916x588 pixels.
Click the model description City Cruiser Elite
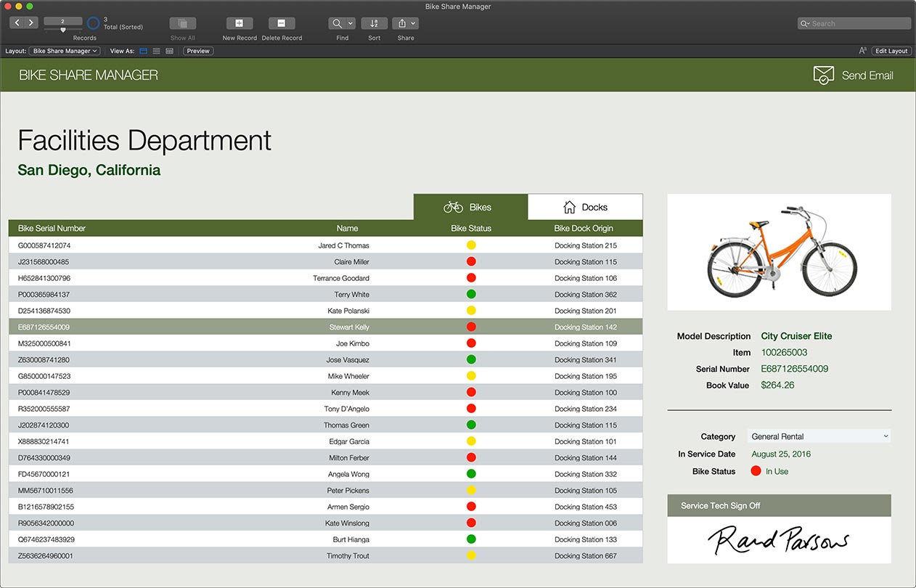(796, 336)
